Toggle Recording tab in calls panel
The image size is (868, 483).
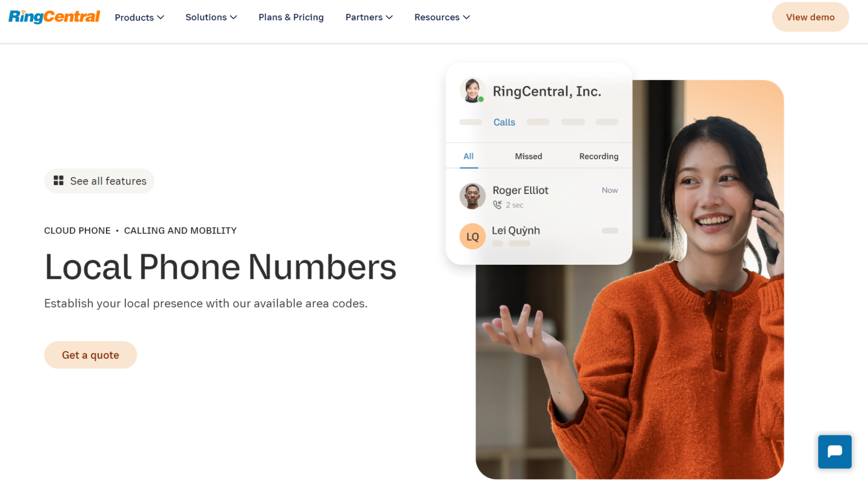coord(598,156)
